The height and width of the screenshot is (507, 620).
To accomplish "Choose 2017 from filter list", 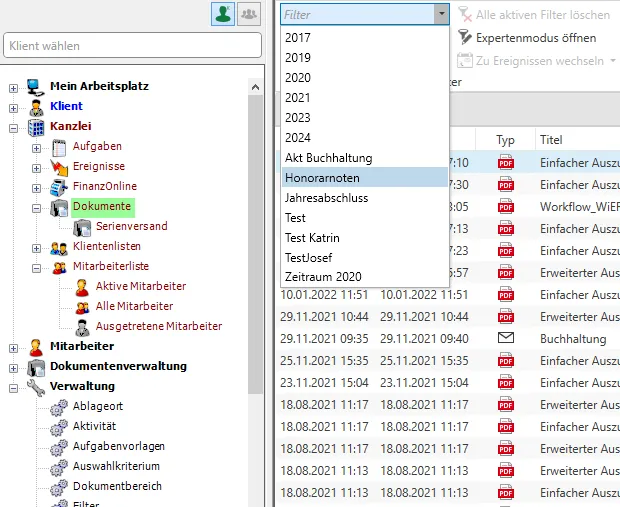I will click(x=365, y=38).
